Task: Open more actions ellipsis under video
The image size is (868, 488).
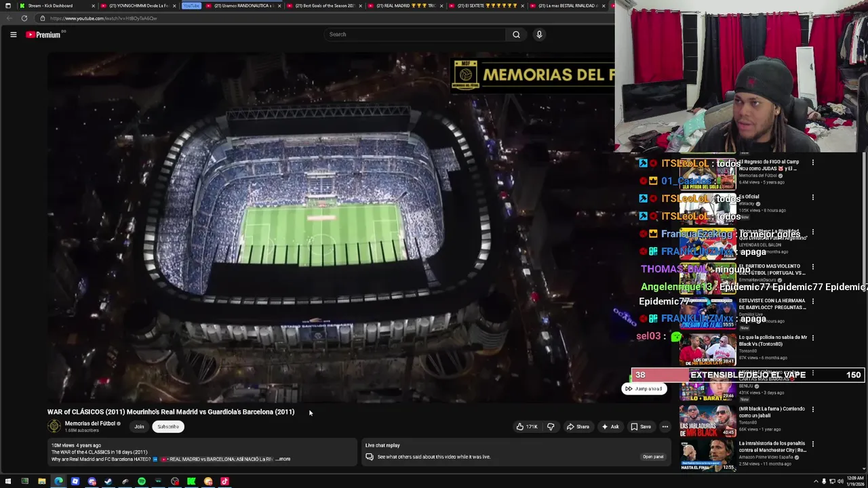Action: (665, 427)
